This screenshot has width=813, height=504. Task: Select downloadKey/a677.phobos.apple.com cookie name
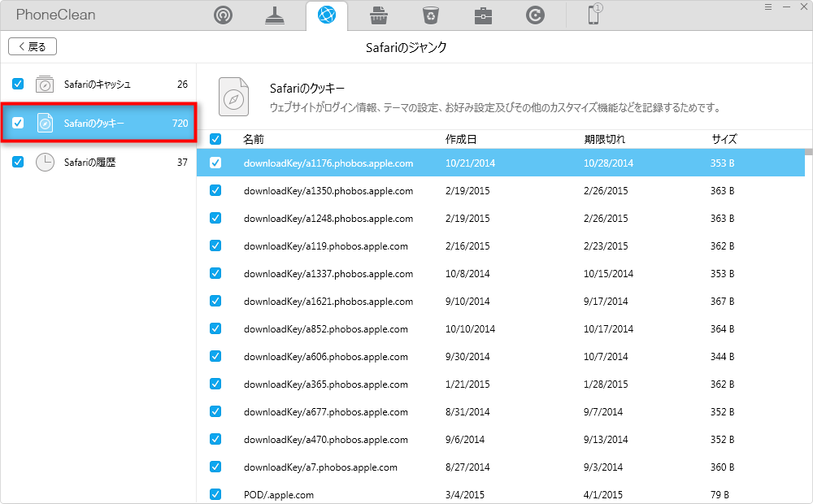click(326, 411)
